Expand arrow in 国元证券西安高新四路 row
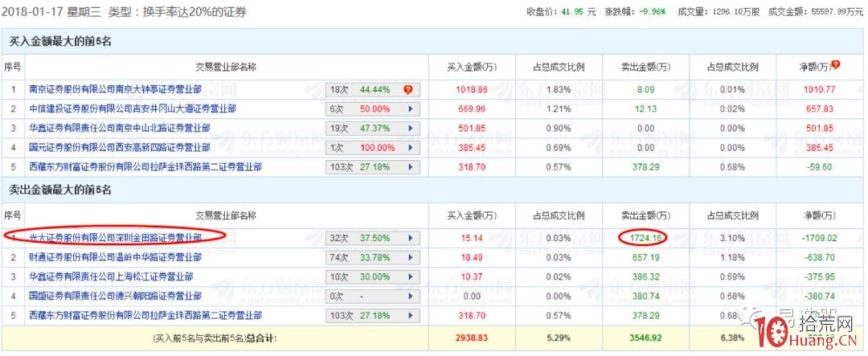 tap(411, 148)
